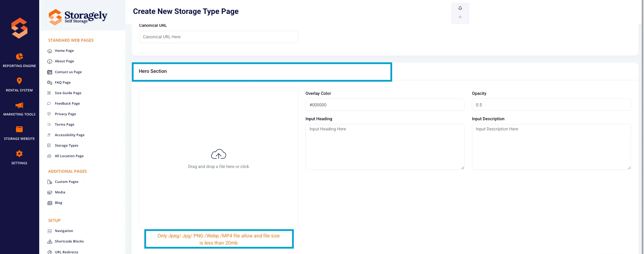Click the Navigation hamburger icon
The width and height of the screenshot is (644, 254).
pyautogui.click(x=50, y=231)
